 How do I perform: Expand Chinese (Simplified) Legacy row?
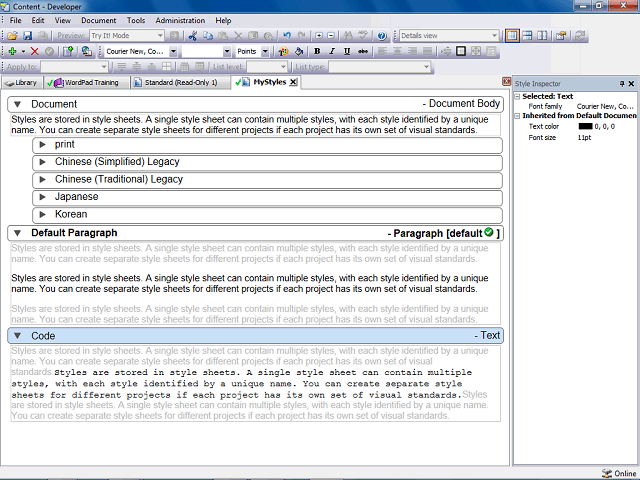coord(42,162)
